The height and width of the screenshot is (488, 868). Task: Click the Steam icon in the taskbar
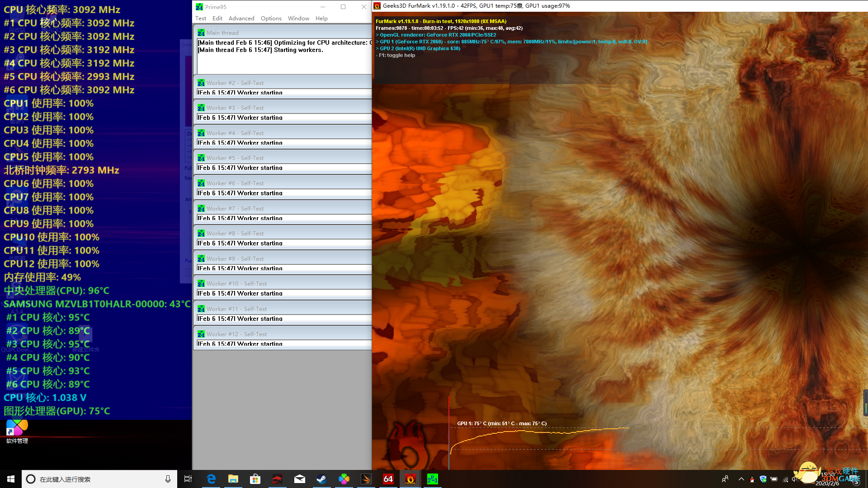coord(321,479)
